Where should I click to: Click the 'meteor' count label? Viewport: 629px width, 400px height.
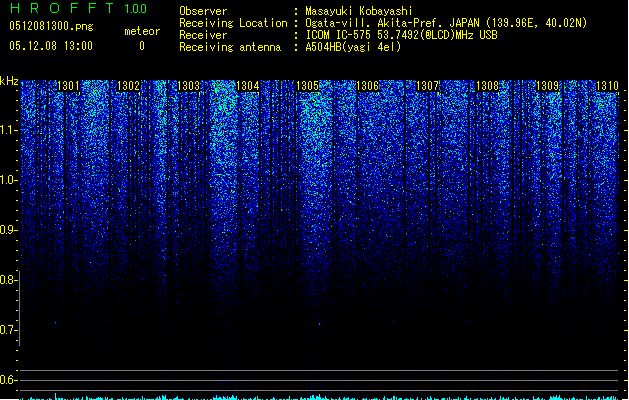point(142,31)
